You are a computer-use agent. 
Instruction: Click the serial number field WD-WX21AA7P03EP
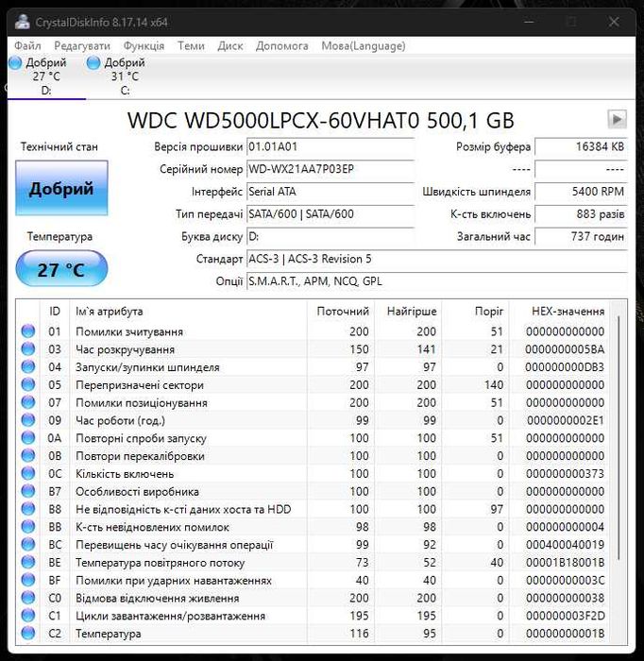[330, 169]
